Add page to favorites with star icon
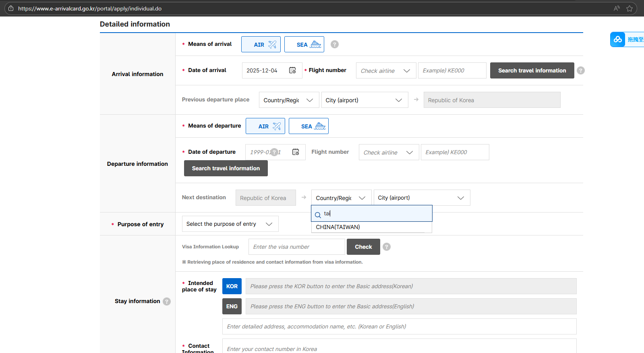Viewport: 644px width, 353px height. coord(630,8)
